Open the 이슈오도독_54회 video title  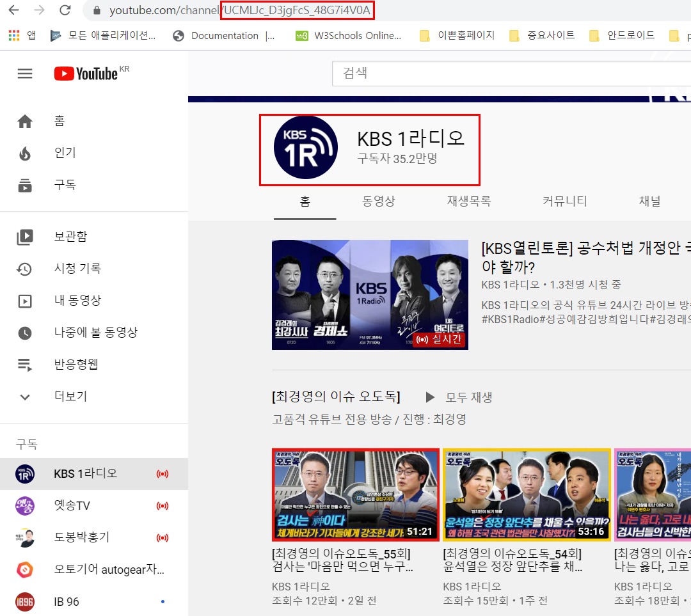(512, 560)
